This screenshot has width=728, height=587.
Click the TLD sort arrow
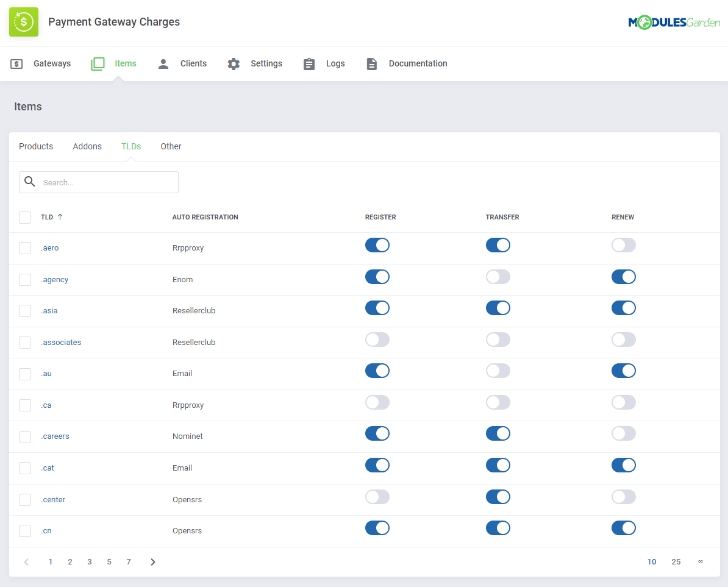pos(60,217)
